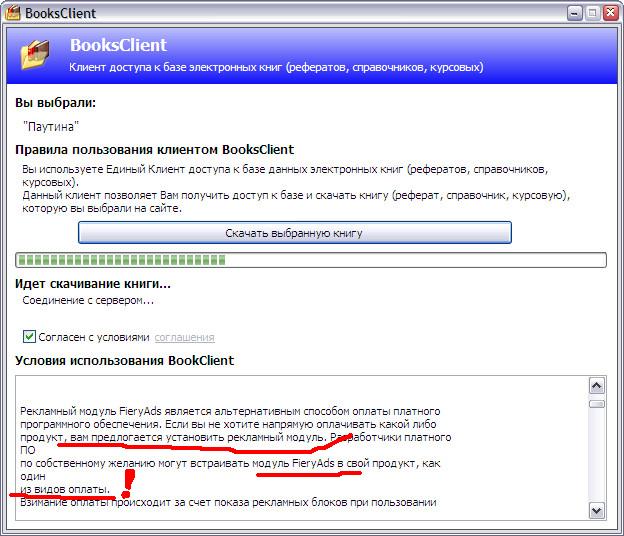Click the BooksClient title bar app icon
This screenshot has width=624, height=536.
click(x=12, y=12)
